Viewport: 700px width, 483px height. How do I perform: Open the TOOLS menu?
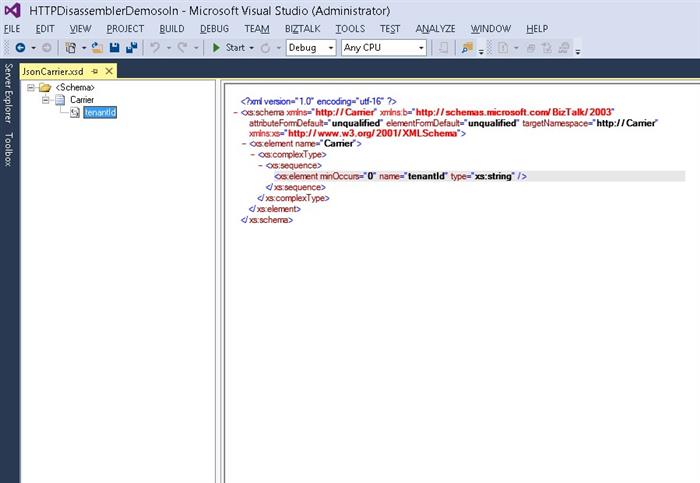coord(350,29)
